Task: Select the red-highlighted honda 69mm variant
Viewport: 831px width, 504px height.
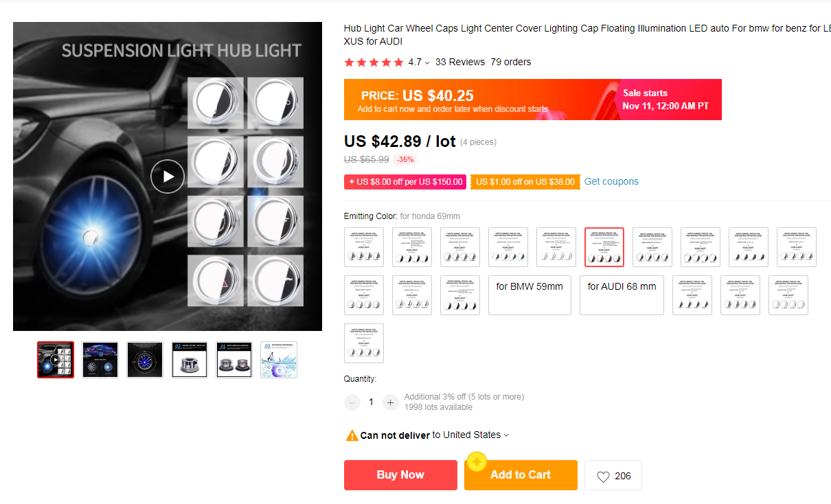Action: 604,247
